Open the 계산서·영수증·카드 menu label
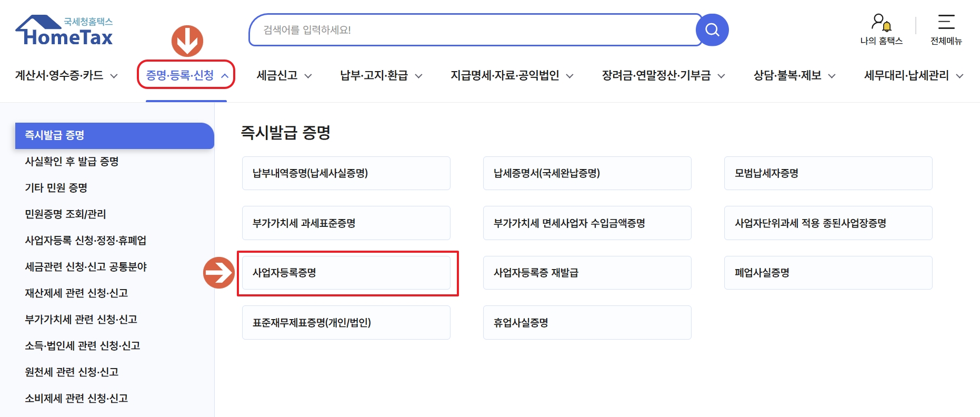Screen dimensions: 980x417 point(59,75)
